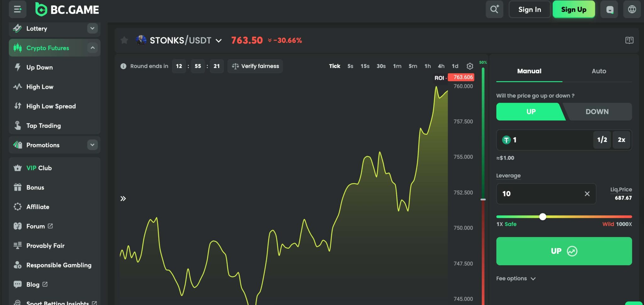Viewport: 644px width, 305px height.
Task: Click the leverage slider handle
Action: click(x=543, y=217)
